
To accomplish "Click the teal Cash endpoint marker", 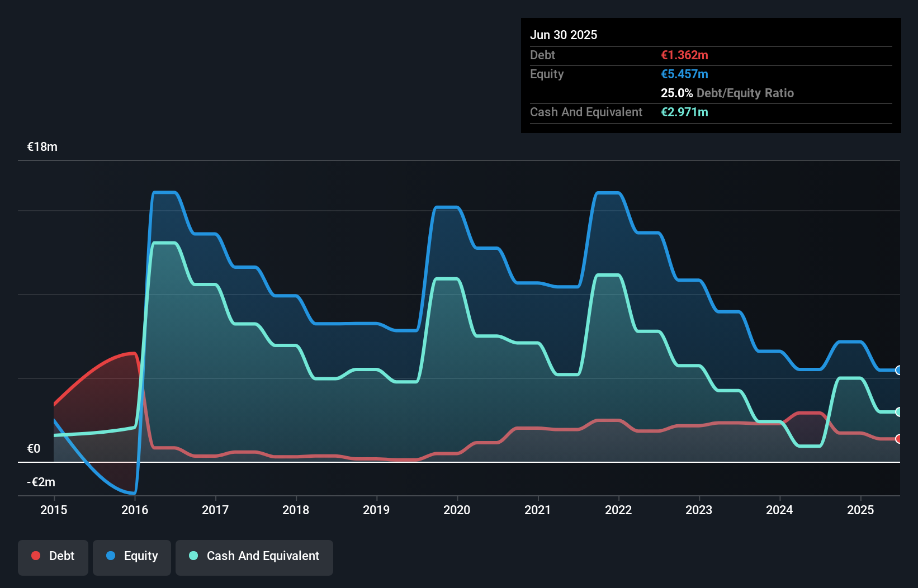I will click(x=898, y=412).
